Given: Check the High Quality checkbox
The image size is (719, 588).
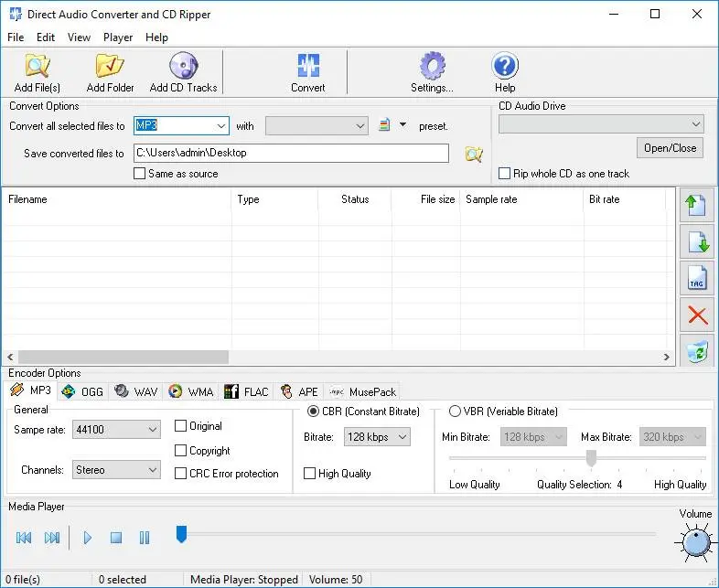Looking at the screenshot, I should (309, 473).
